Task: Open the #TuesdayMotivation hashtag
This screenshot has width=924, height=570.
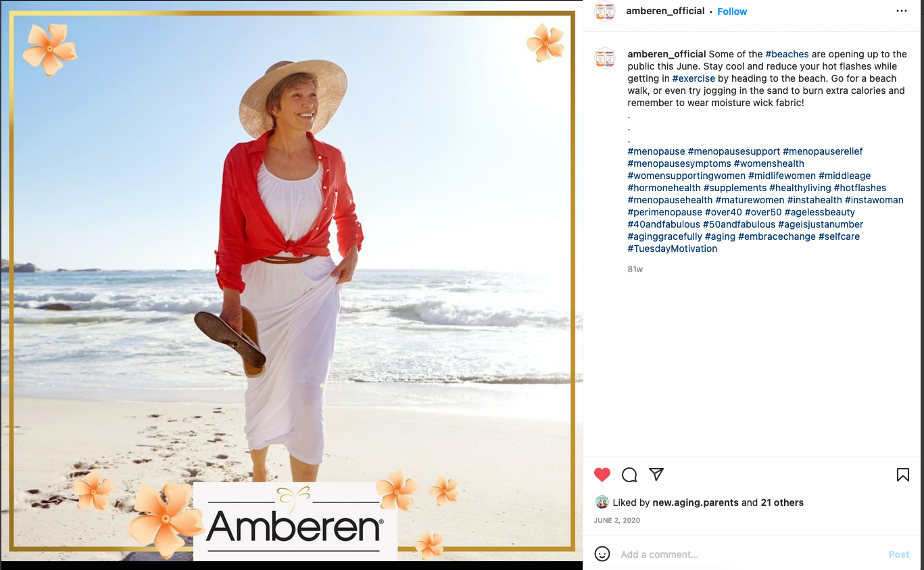Action: [673, 249]
